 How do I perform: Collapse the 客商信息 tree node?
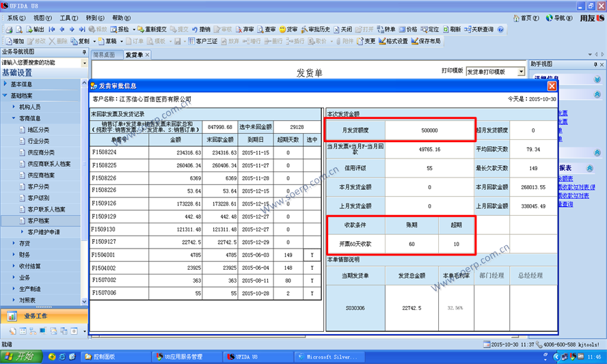pos(14,118)
